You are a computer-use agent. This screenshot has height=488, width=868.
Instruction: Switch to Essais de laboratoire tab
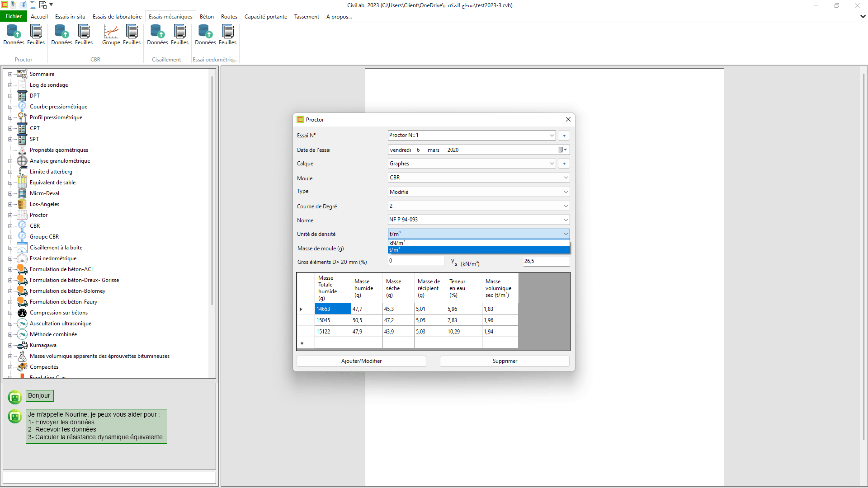(x=117, y=17)
